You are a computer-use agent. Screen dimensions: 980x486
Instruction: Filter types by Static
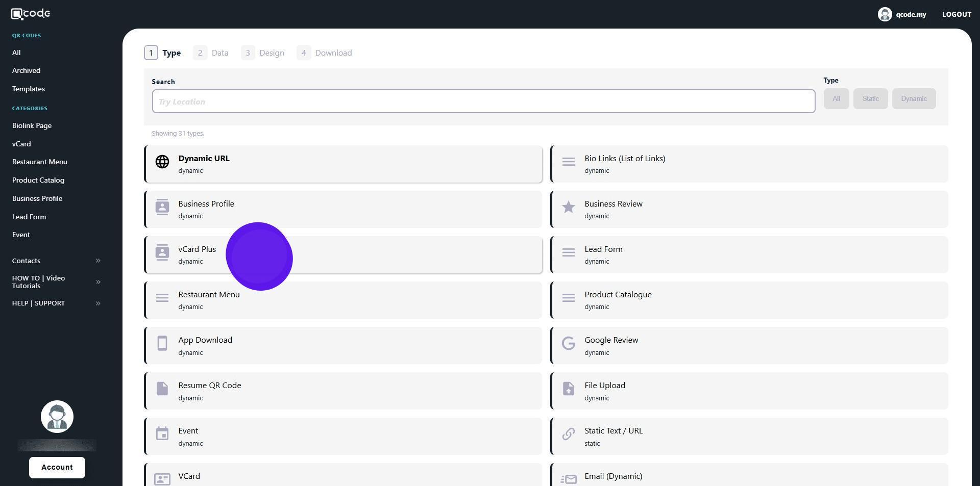click(870, 99)
